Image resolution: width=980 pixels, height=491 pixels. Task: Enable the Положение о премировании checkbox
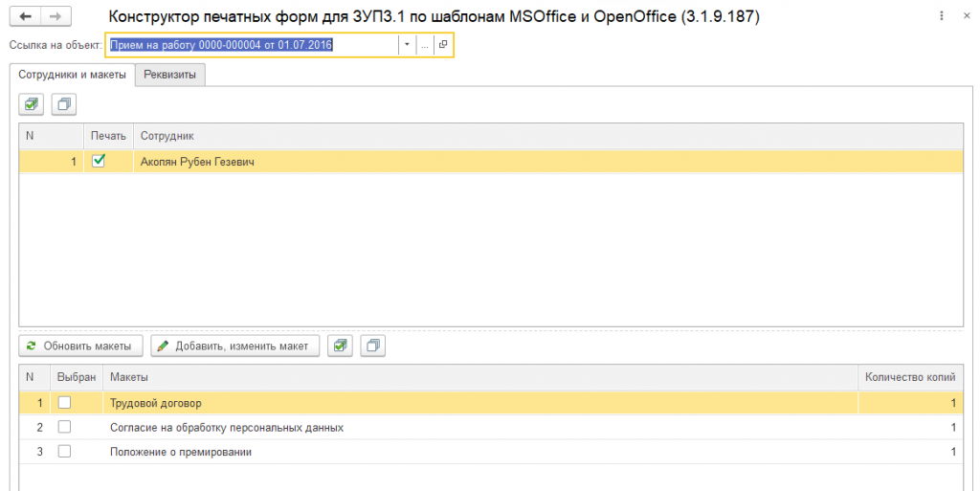point(65,451)
